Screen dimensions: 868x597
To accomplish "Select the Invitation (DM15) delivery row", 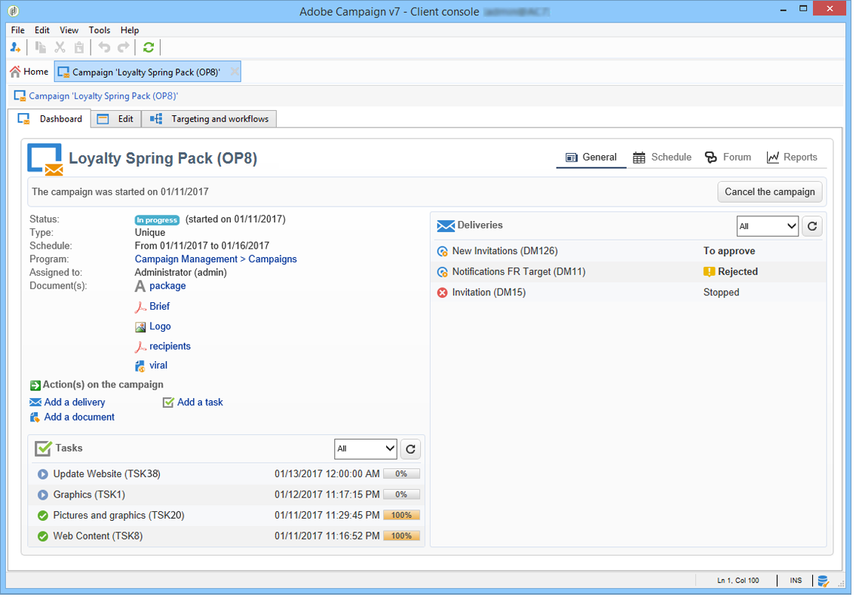I will tap(629, 292).
